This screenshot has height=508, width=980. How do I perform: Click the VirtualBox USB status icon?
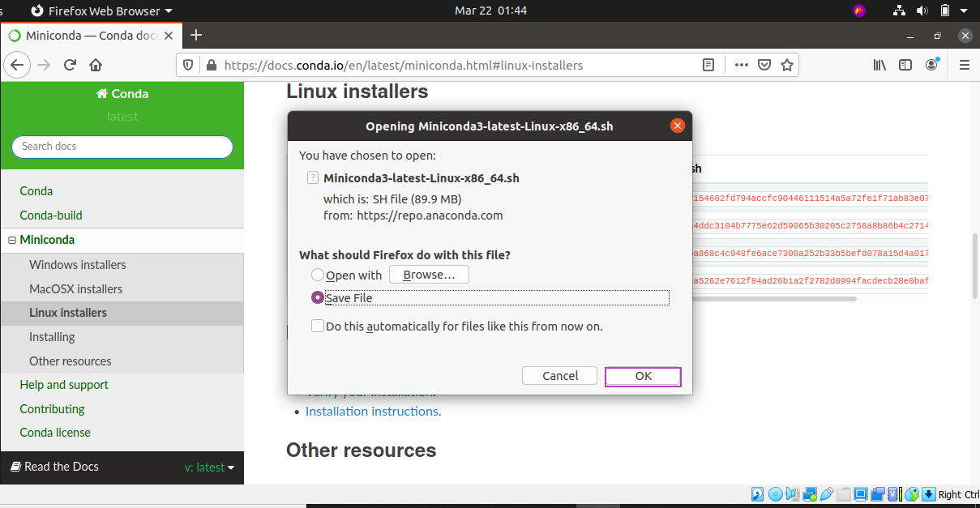[826, 494]
